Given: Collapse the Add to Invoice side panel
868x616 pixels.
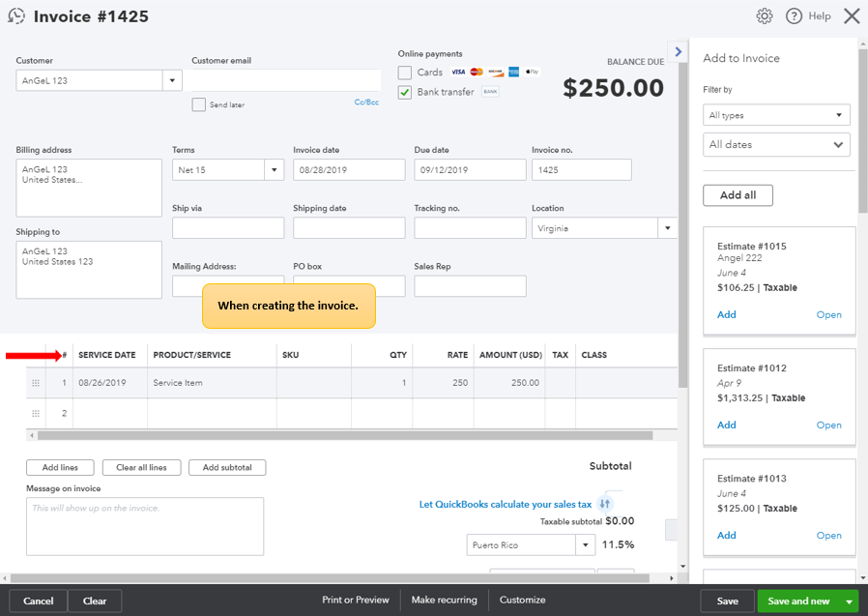Looking at the screenshot, I should click(679, 52).
